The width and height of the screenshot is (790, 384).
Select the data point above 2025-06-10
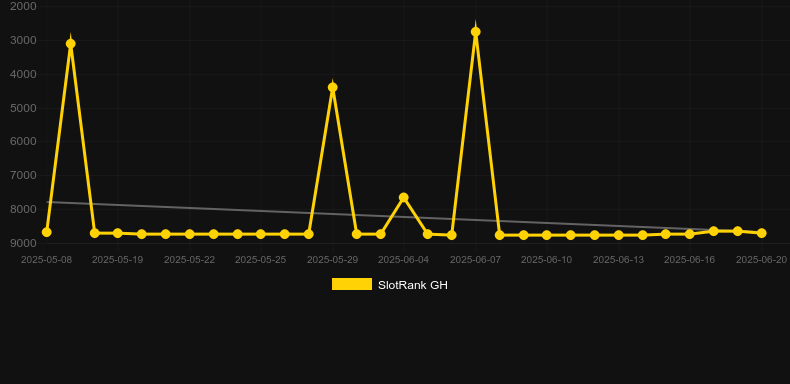[x=547, y=235]
